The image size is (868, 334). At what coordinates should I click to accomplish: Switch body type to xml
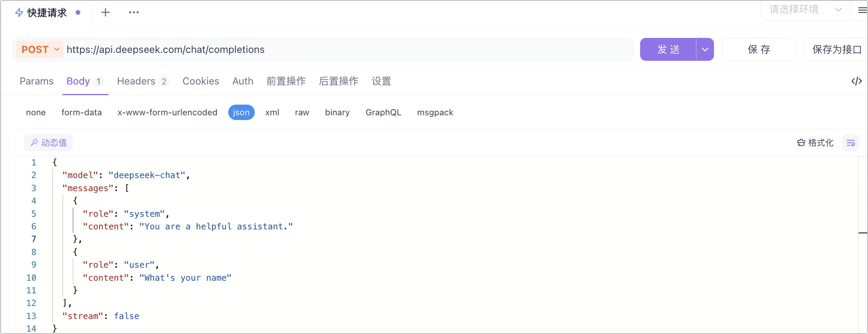pyautogui.click(x=272, y=113)
